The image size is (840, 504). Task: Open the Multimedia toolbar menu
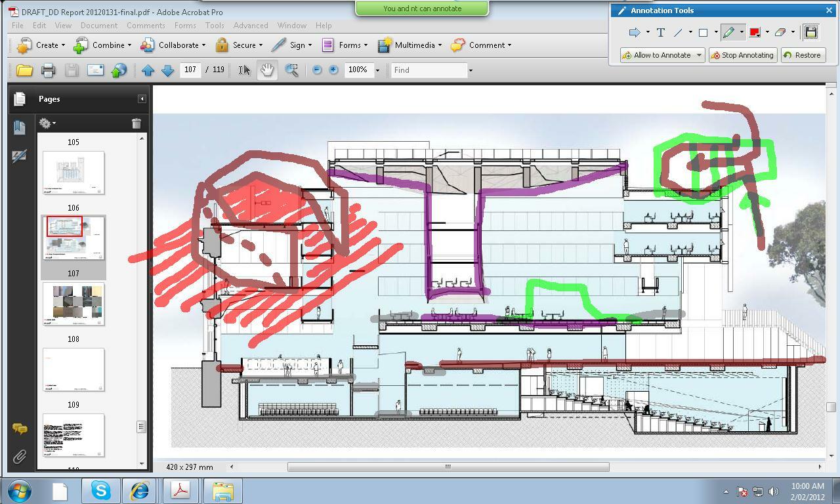[409, 45]
